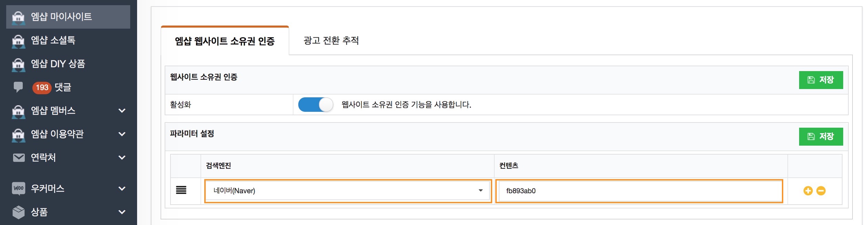Click the 엠샵 소셜톡 sidebar icon
Viewport: 868px width, 225px height.
pos(18,41)
